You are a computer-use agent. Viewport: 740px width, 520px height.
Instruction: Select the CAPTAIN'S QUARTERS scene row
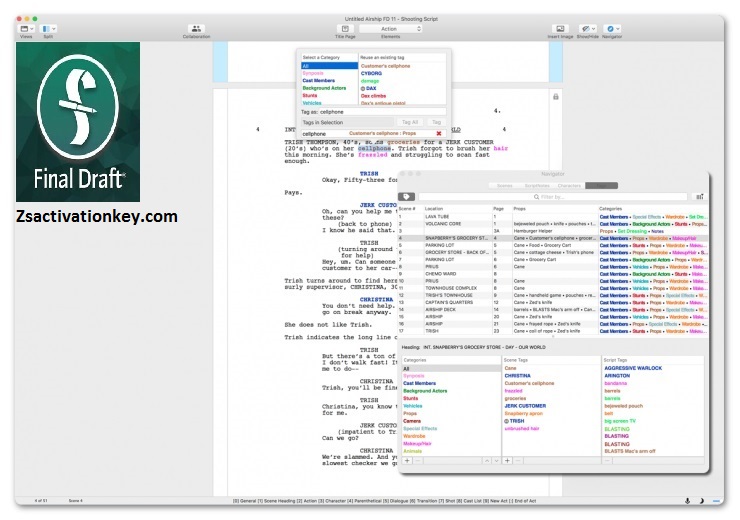[552, 302]
